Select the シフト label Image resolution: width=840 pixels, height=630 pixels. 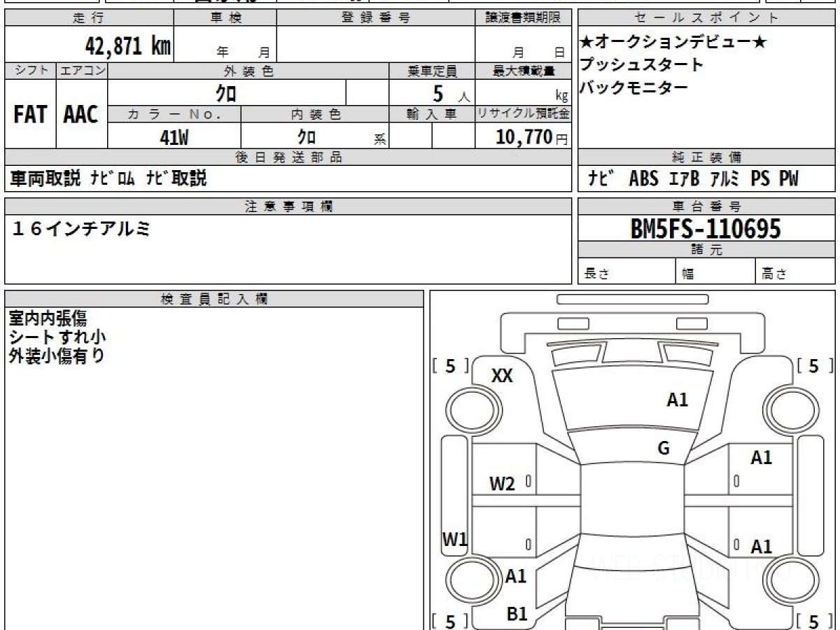pyautogui.click(x=31, y=71)
